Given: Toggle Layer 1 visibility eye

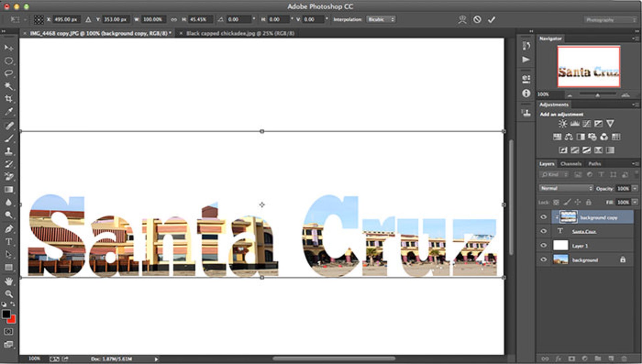Looking at the screenshot, I should [544, 245].
